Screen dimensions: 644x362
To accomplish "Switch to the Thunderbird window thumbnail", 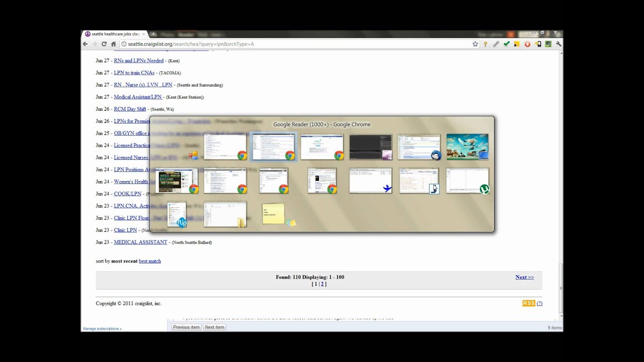I will (x=419, y=147).
